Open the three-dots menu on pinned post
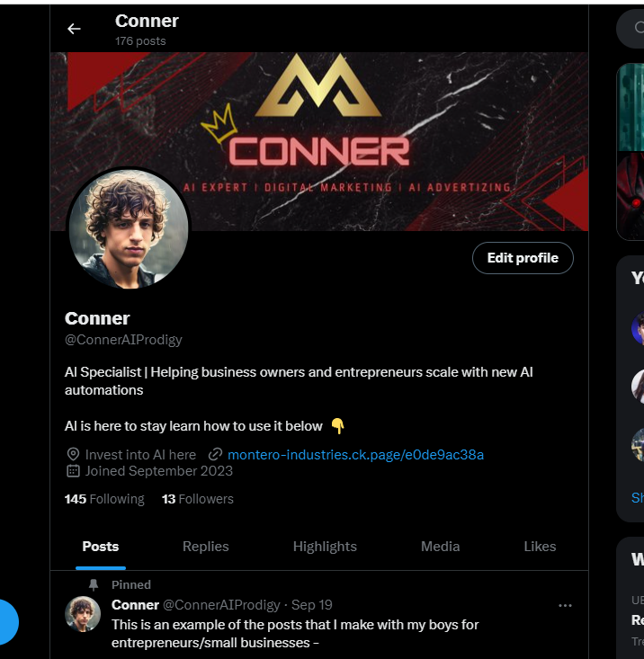 tap(565, 605)
